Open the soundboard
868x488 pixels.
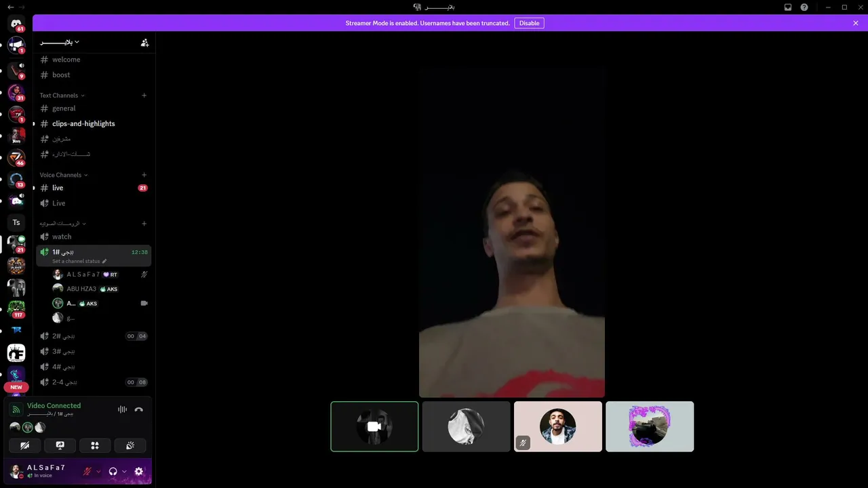(130, 445)
